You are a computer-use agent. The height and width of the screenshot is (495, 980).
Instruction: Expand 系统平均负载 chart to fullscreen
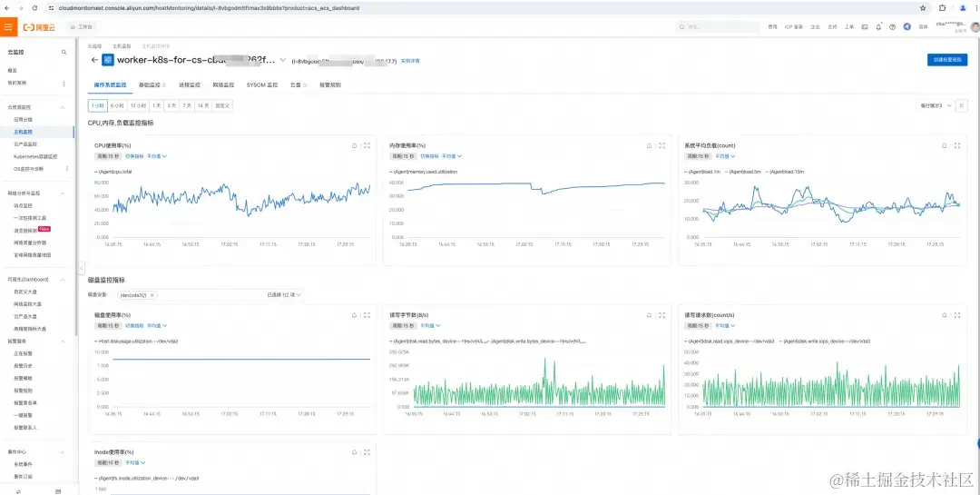coord(957,145)
